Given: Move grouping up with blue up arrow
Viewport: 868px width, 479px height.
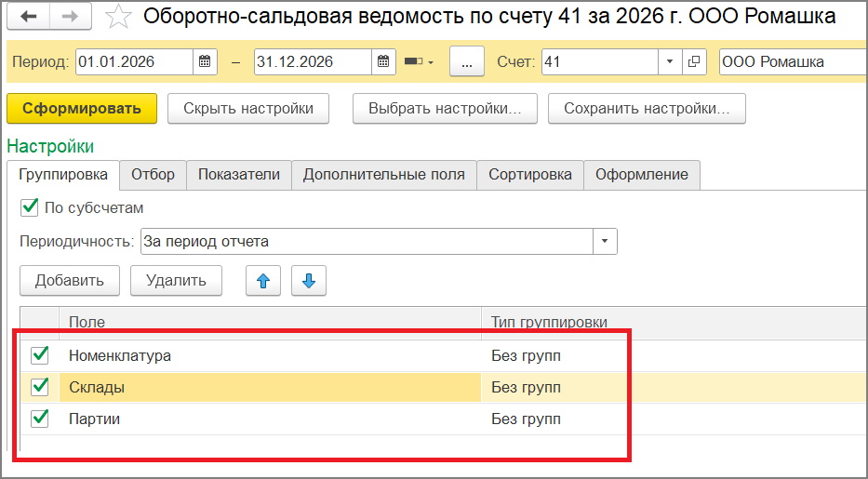Looking at the screenshot, I should [x=263, y=281].
